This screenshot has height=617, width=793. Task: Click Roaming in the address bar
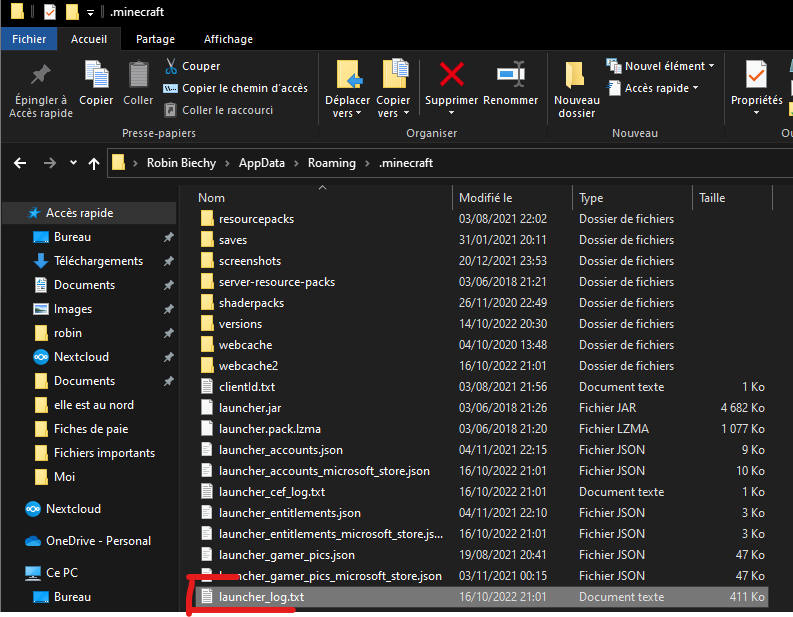pos(332,163)
